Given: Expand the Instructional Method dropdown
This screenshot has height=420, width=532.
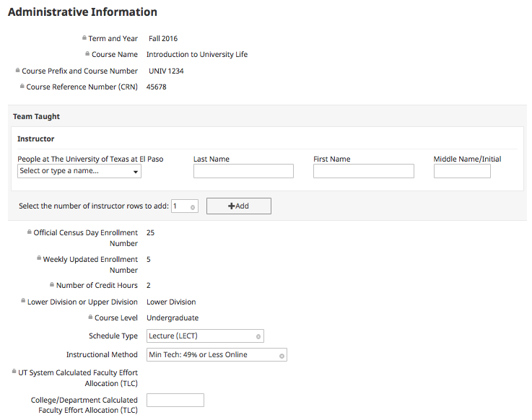Looking at the screenshot, I should click(x=217, y=354).
